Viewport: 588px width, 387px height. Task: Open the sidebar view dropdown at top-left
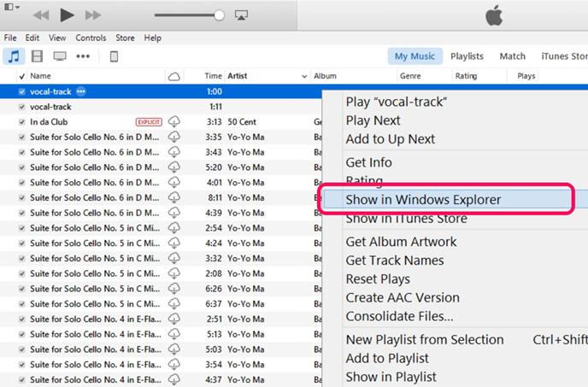tap(12, 7)
